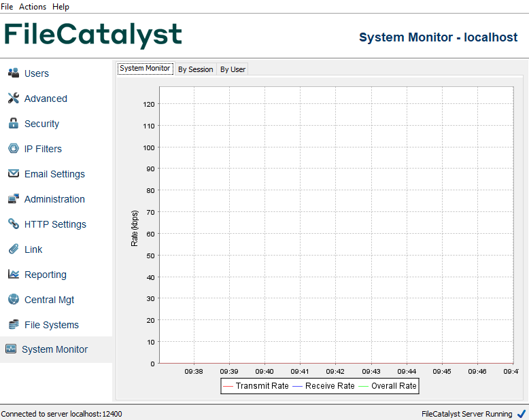Open the Security section label
The width and height of the screenshot is (529, 420).
tap(42, 124)
